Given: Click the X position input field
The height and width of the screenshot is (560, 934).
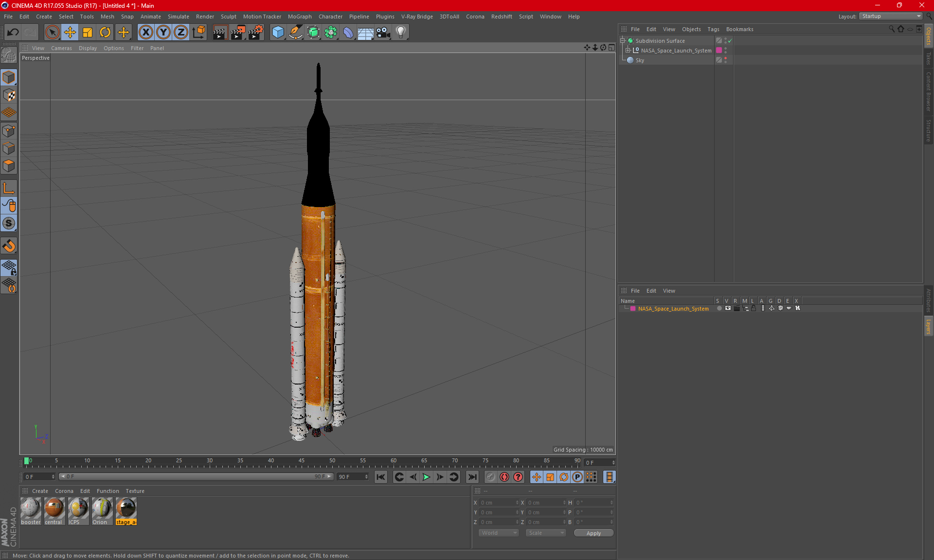Looking at the screenshot, I should pos(499,503).
